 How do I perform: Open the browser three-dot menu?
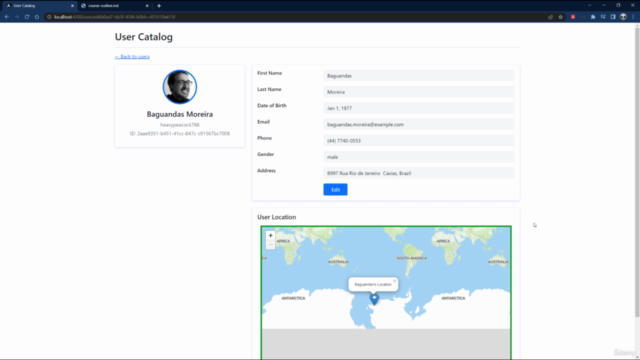click(x=633, y=17)
